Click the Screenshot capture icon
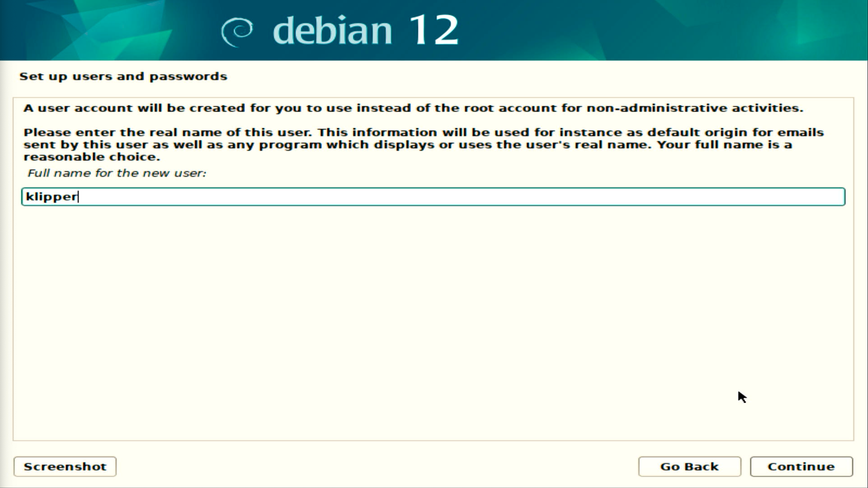Image resolution: width=868 pixels, height=488 pixels. 64,466
